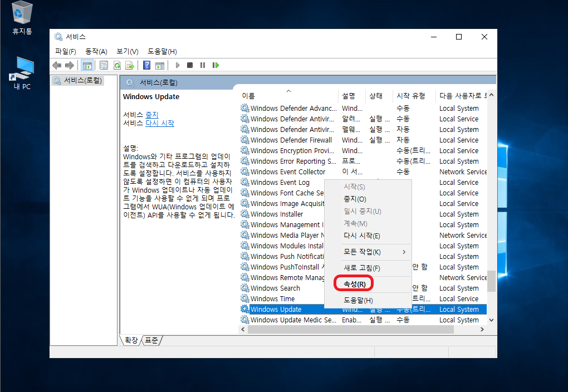Click the horizontal scrollbar thumb

[351, 329]
